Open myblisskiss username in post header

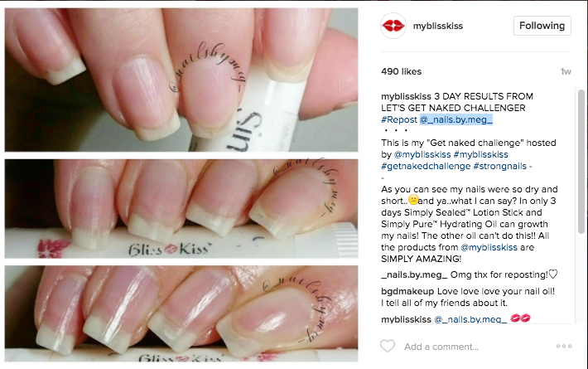click(437, 26)
